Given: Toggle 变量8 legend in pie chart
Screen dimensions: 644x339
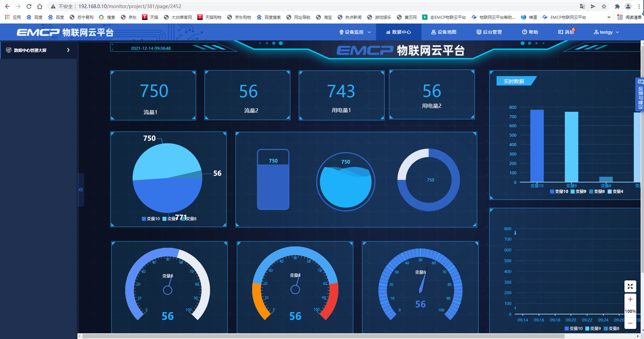Looking at the screenshot, I should [x=190, y=219].
